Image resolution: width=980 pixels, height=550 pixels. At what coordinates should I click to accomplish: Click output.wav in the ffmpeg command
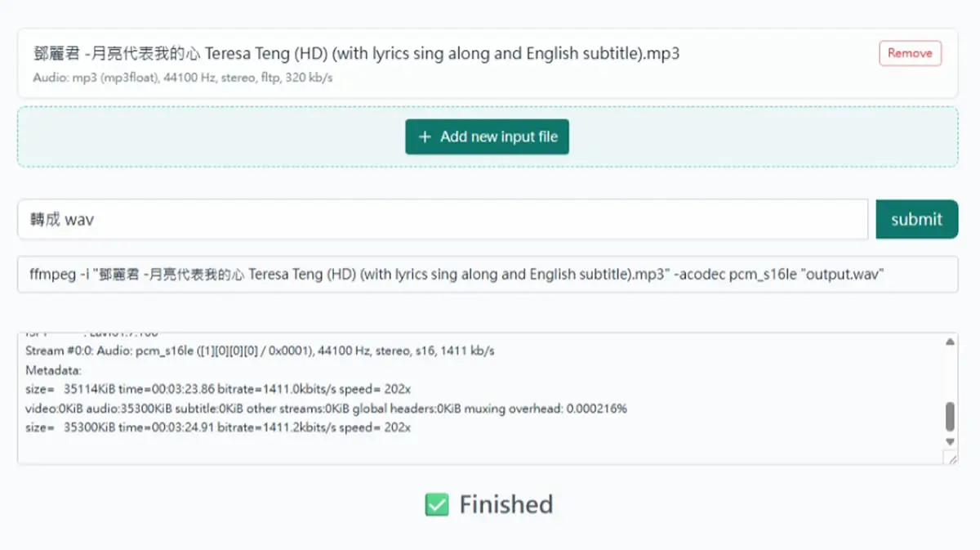846,275
